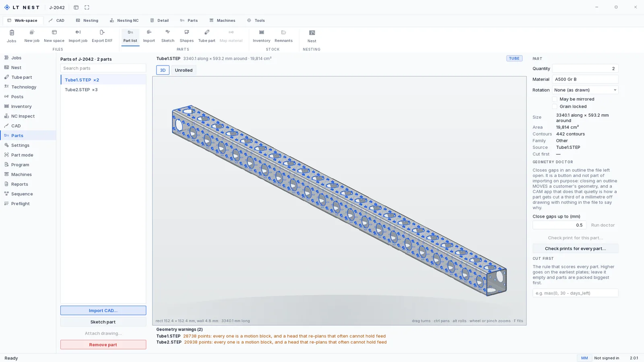Screen dimensions: 644x362
Task: Click the Quantity input field
Action: click(x=585, y=68)
